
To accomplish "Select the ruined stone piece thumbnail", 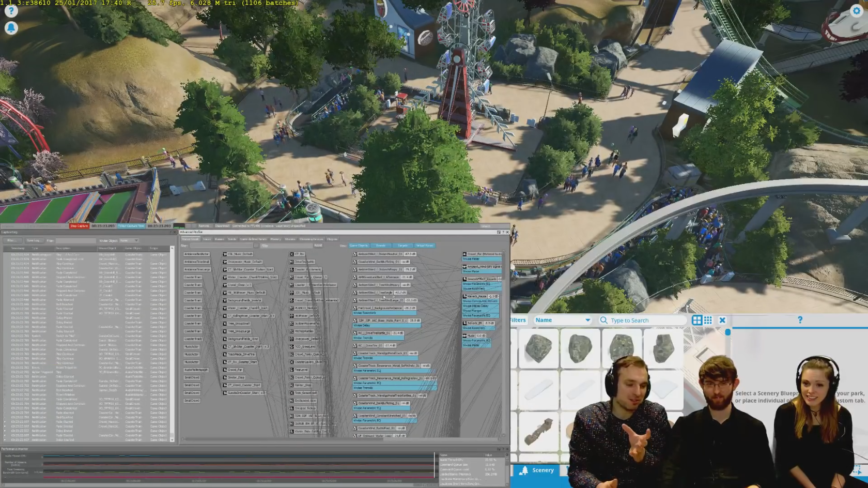I will (x=538, y=433).
